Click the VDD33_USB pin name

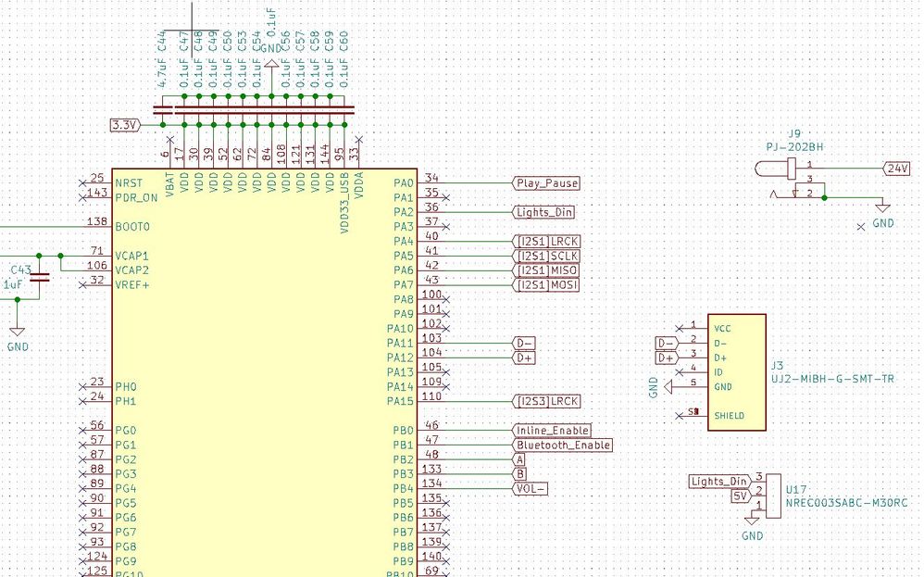pyautogui.click(x=344, y=203)
